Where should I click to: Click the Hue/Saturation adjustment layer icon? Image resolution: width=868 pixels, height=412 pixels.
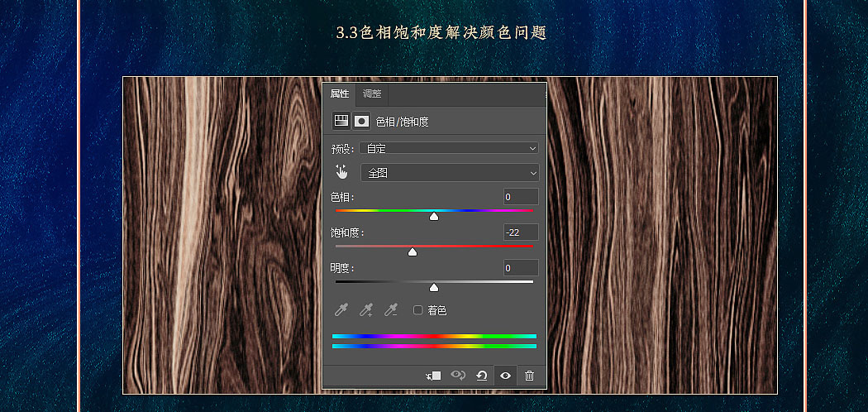pyautogui.click(x=341, y=122)
